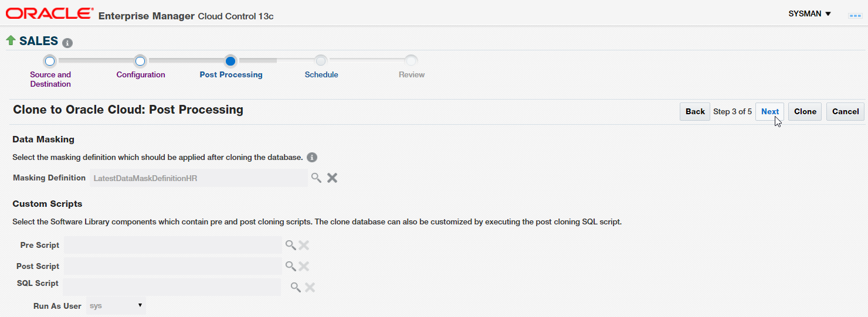The height and width of the screenshot is (317, 868).
Task: Click the Masking Definition search magnifier icon
Action: (316, 178)
